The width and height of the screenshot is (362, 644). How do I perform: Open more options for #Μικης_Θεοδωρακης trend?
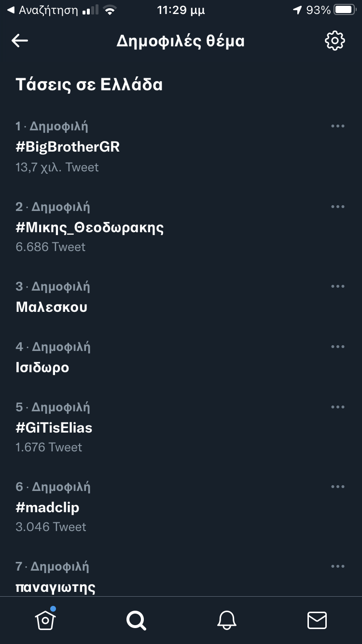[337, 207]
